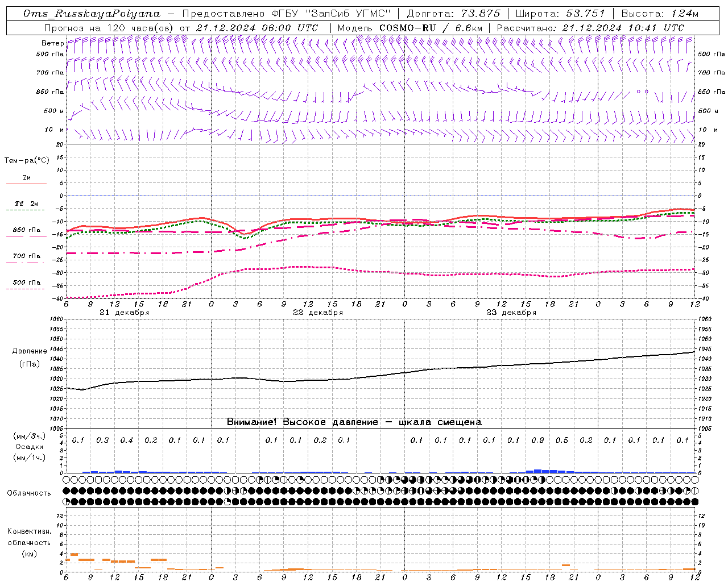Click the 'Ветер' wind panel label
Screen dimensions: 728x582
(x=53, y=43)
